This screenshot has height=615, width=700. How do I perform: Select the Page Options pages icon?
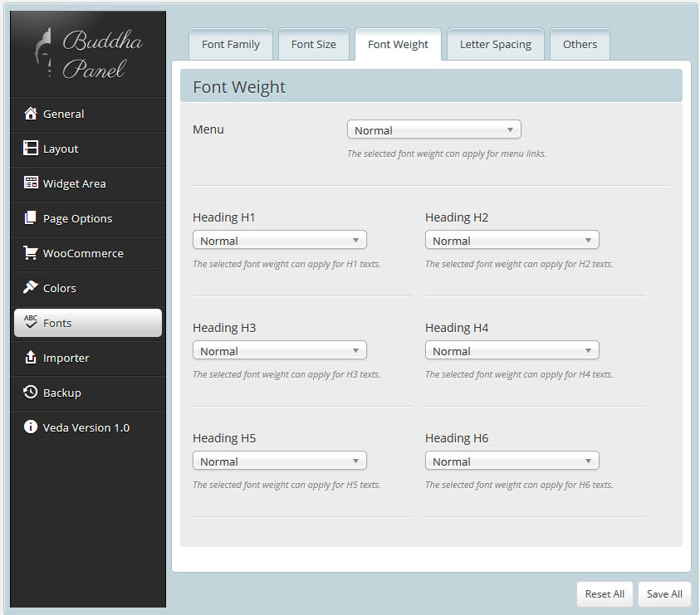[31, 218]
